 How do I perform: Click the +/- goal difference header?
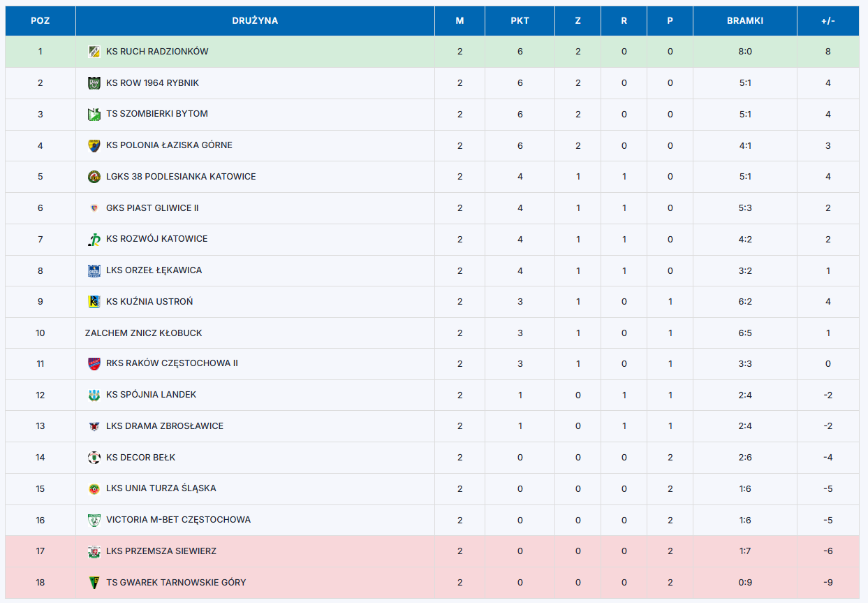click(828, 21)
